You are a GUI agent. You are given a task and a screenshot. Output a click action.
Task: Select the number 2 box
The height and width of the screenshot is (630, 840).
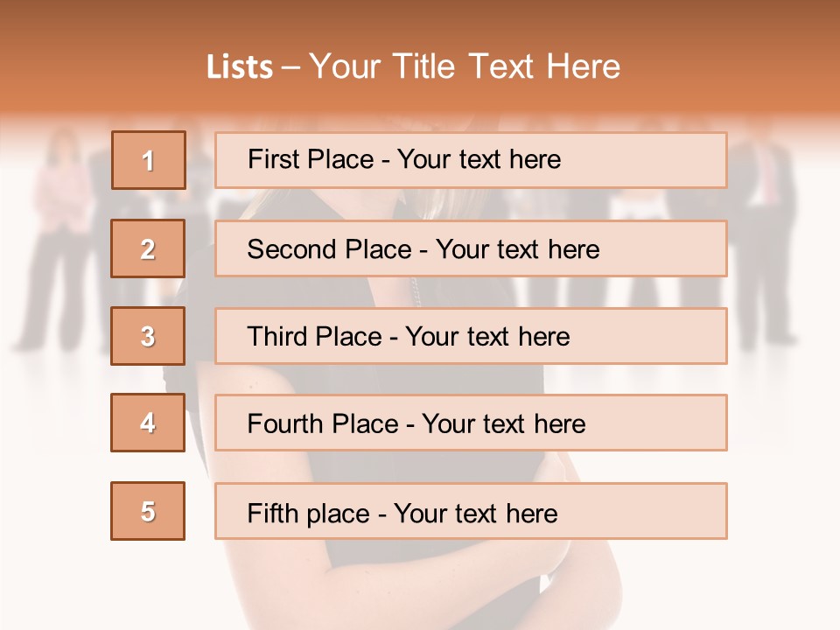tap(148, 248)
